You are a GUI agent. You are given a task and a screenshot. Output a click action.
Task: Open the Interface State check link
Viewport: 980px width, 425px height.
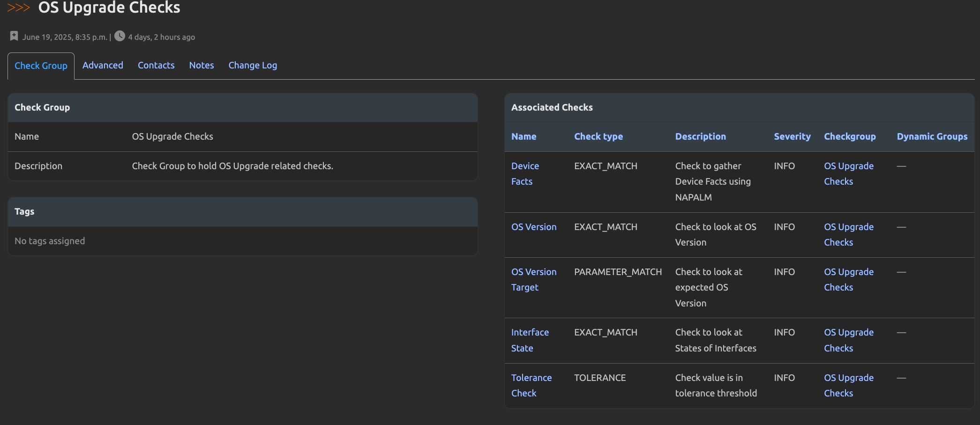(x=530, y=340)
